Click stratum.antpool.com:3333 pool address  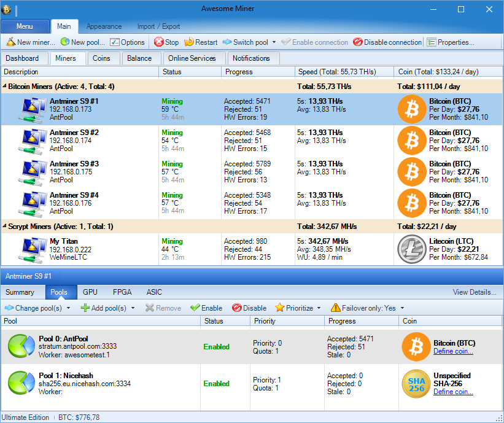pos(77,346)
